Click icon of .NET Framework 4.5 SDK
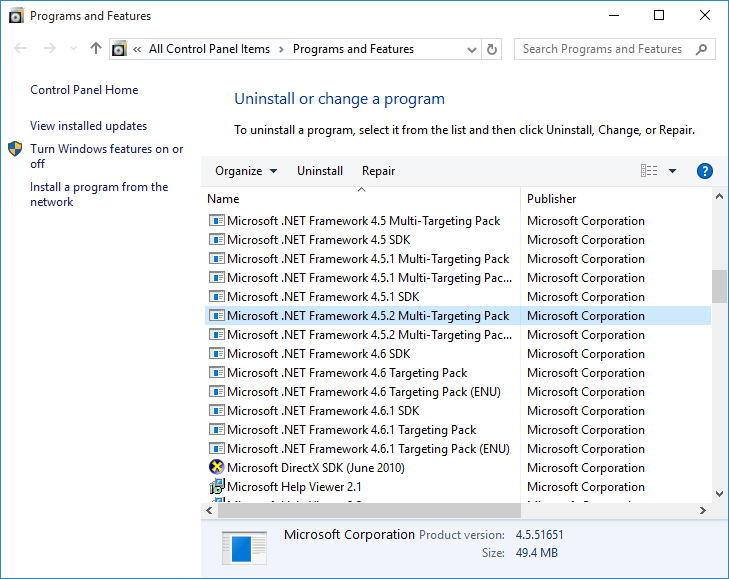 (217, 240)
